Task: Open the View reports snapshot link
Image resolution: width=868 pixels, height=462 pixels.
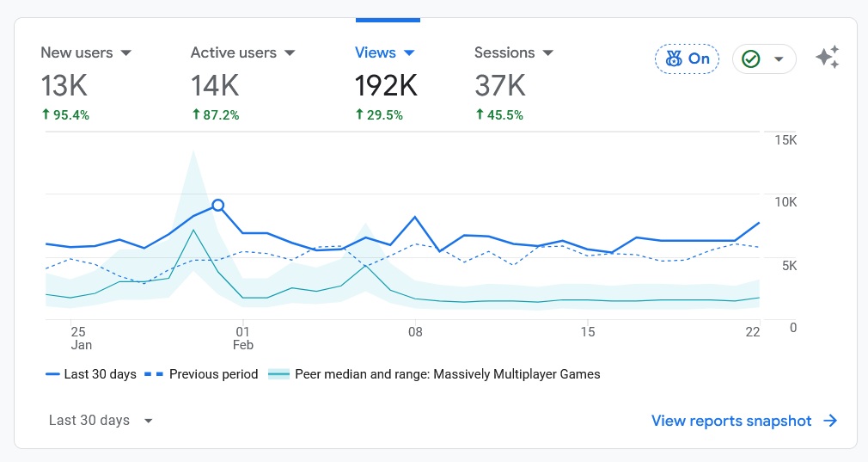Action: [730, 421]
